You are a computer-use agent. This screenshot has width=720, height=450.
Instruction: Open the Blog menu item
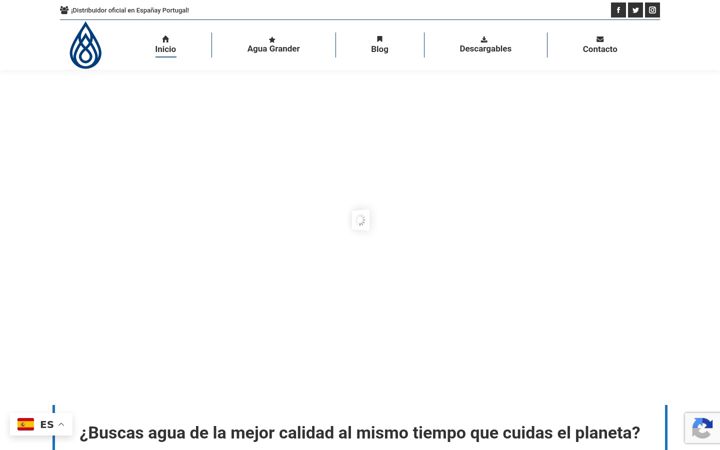[x=379, y=49]
